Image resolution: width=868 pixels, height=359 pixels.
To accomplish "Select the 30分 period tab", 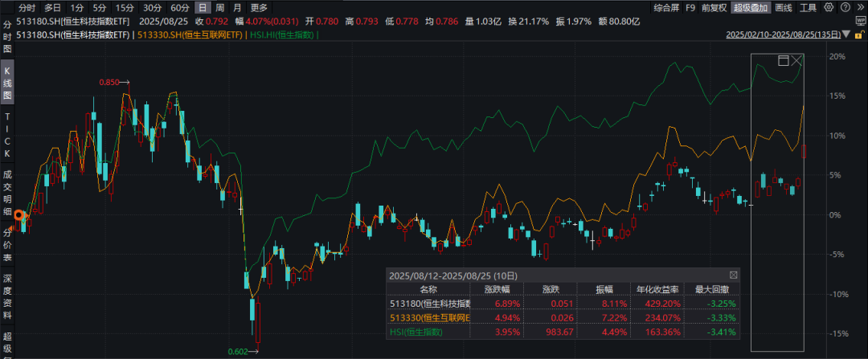I will tap(152, 8).
